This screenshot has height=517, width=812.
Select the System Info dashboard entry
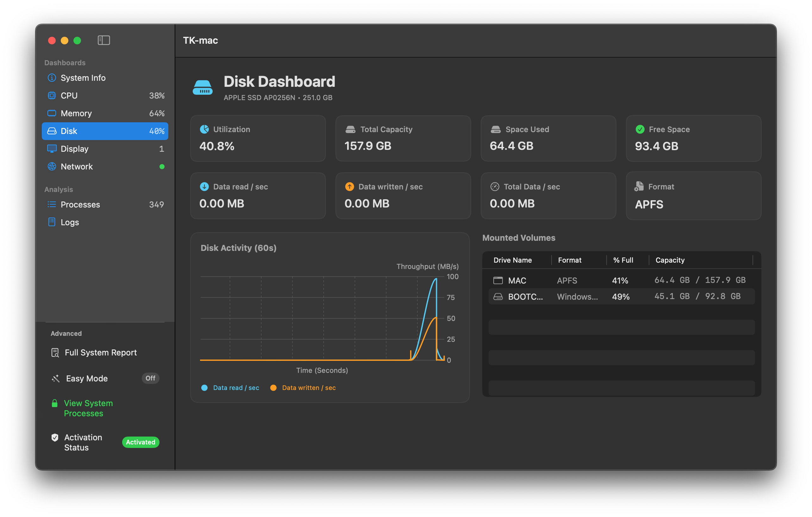pos(83,78)
